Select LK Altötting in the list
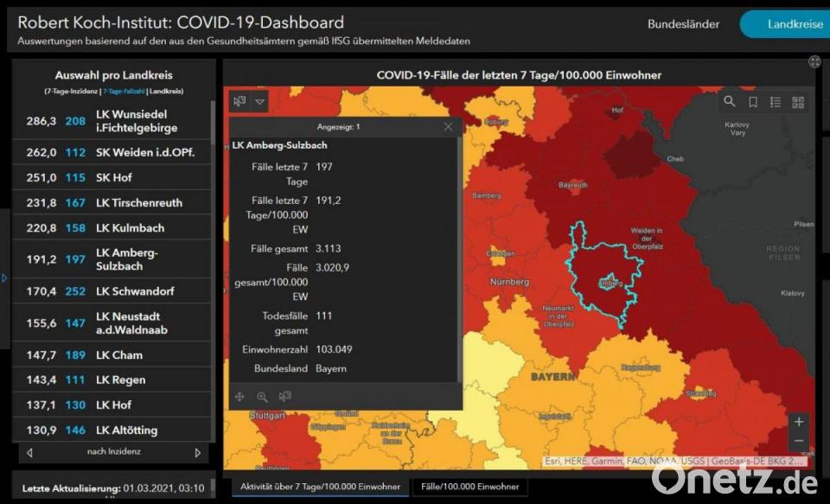This screenshot has width=830, height=504. 112,430
